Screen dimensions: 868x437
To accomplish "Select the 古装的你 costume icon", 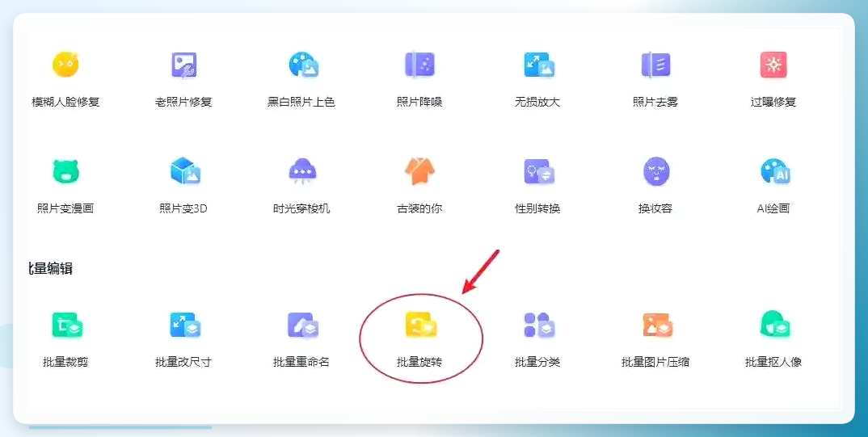I will pos(419,171).
